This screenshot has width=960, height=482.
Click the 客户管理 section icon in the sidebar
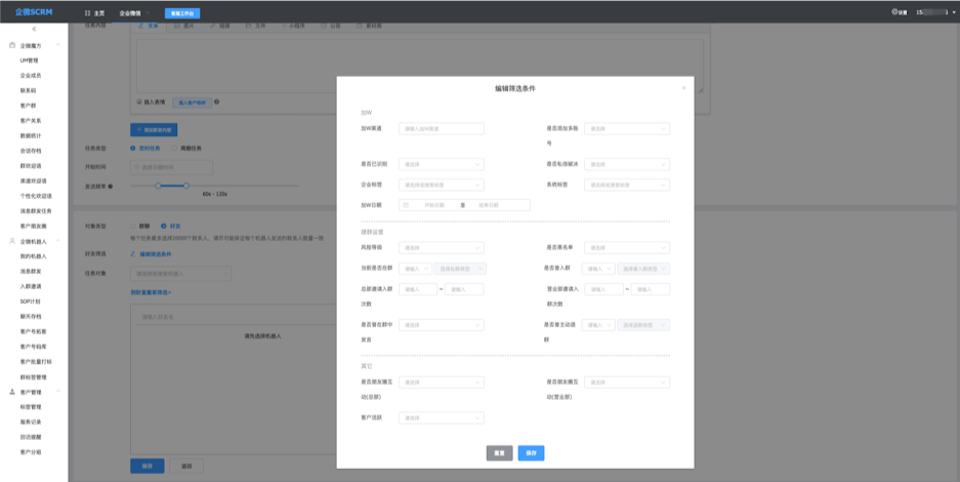point(11,392)
